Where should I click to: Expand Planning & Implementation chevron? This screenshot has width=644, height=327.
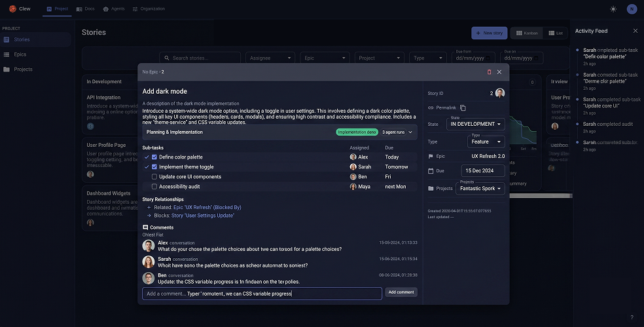[410, 132]
